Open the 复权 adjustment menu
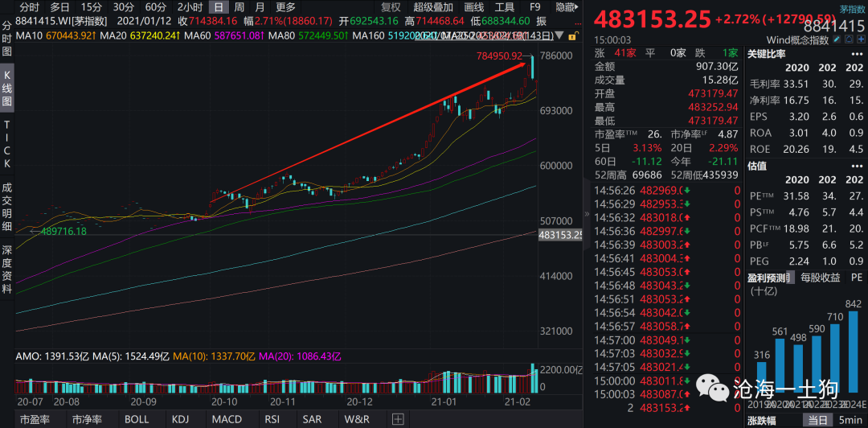Screen dimensions: 868x428 (391, 7)
